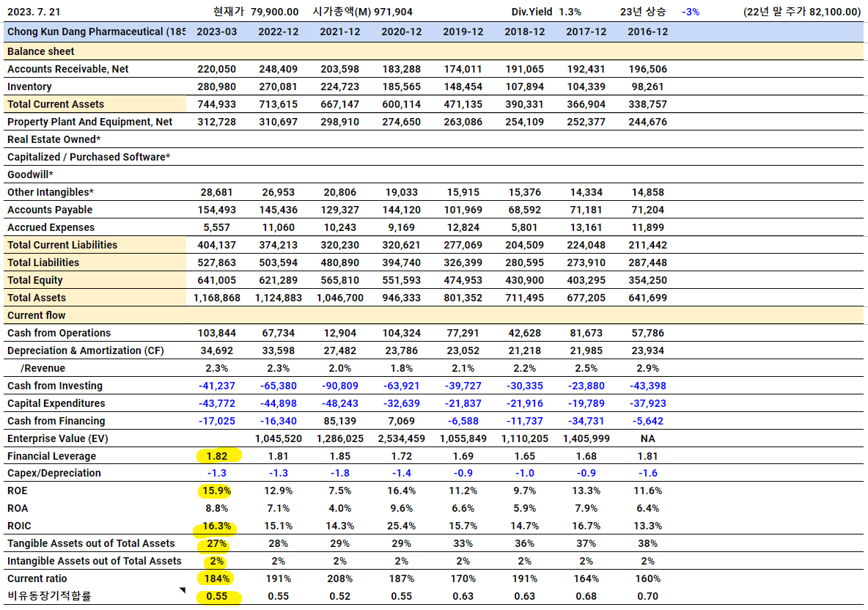Select Accounts Payable value 154,493
The width and height of the screenshot is (868, 610).
[216, 210]
